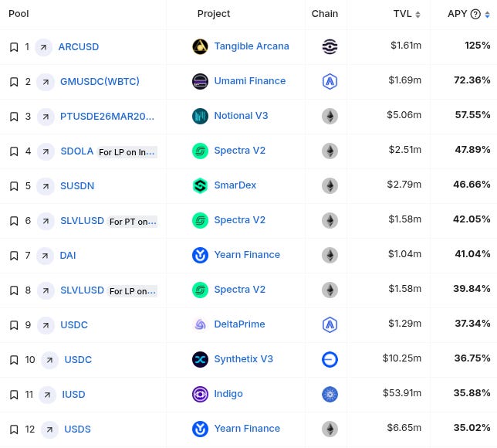Image resolution: width=497 pixels, height=448 pixels.
Task: Click the 125% APY value
Action: [x=478, y=46]
